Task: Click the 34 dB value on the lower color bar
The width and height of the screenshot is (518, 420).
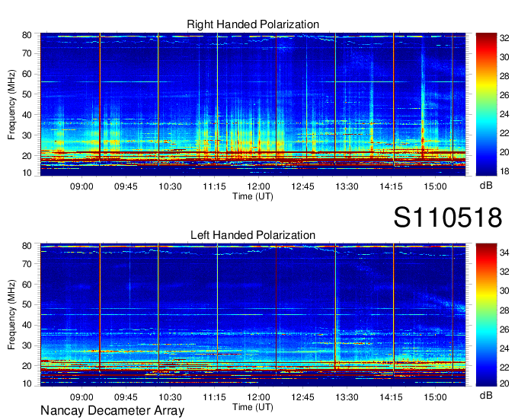Action: (504, 253)
